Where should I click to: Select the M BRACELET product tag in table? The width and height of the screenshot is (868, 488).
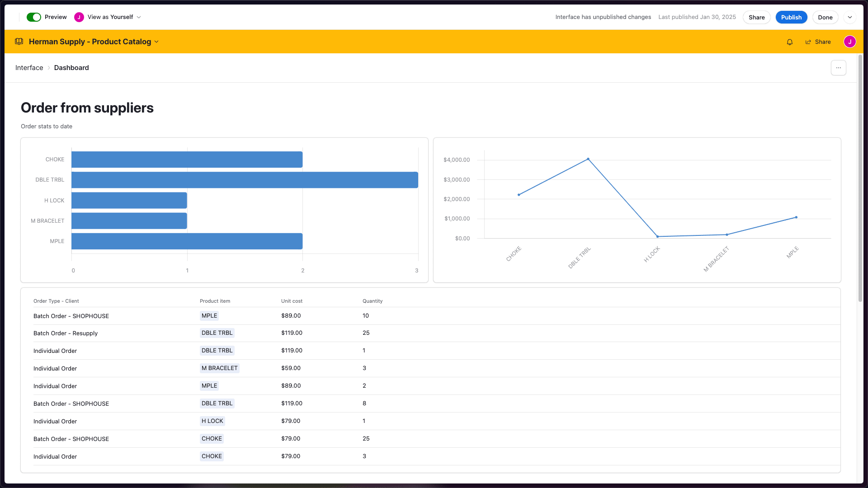(x=219, y=368)
